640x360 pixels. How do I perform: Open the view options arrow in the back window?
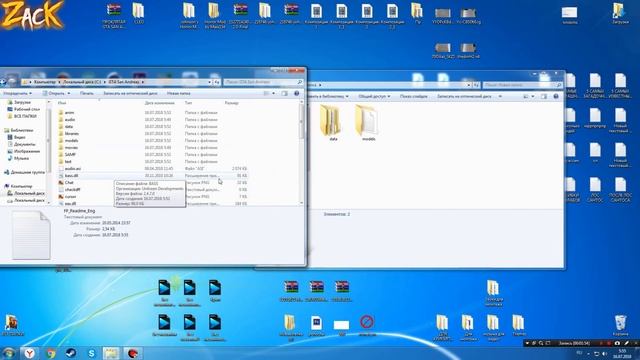pyautogui.click(x=533, y=96)
